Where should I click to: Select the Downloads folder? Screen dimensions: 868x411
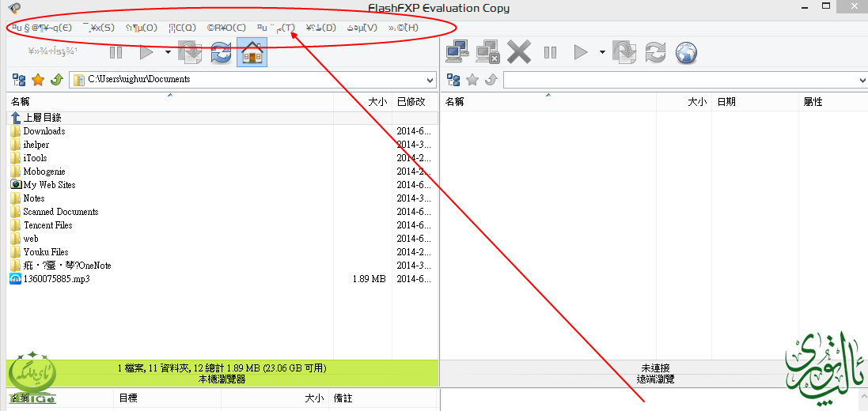[44, 131]
